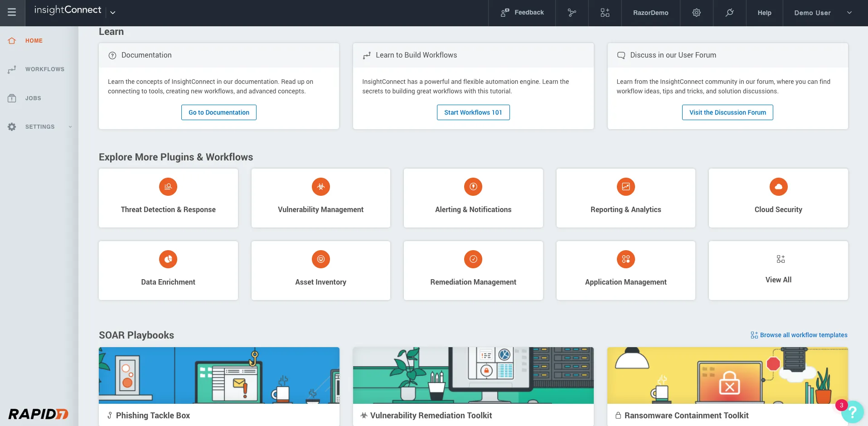
Task: Click Start Workflows 101 button
Action: [473, 112]
